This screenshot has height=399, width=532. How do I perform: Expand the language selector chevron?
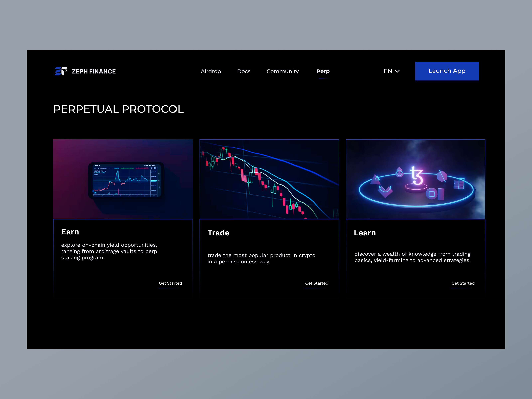(397, 71)
